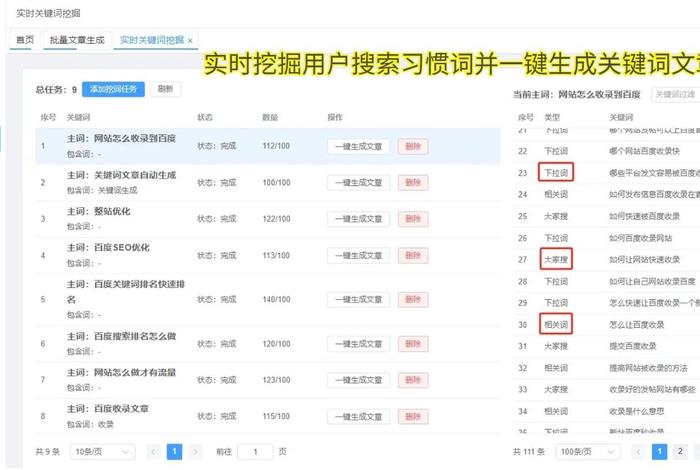Click the 包含词：收录 text
This screenshot has height=470, width=700.
(90, 424)
